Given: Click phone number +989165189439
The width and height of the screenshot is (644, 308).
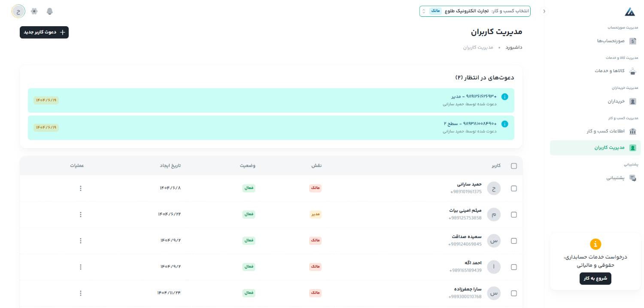Looking at the screenshot, I should (465, 271).
